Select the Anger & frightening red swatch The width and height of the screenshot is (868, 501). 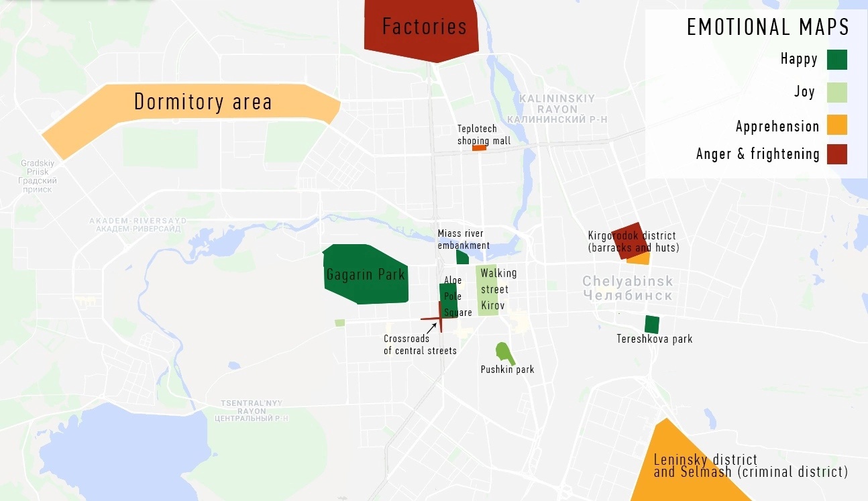pyautogui.click(x=837, y=154)
